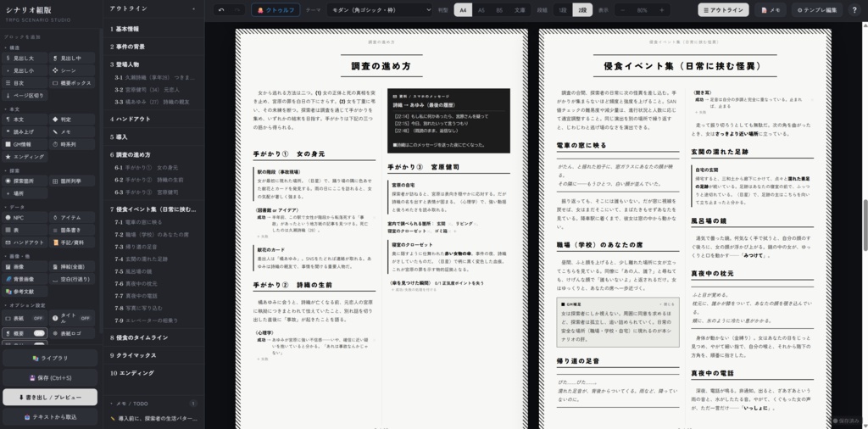Viewport: 868px width, 429px height.
Task: Open the テーマ theme dropdown
Action: (x=380, y=10)
